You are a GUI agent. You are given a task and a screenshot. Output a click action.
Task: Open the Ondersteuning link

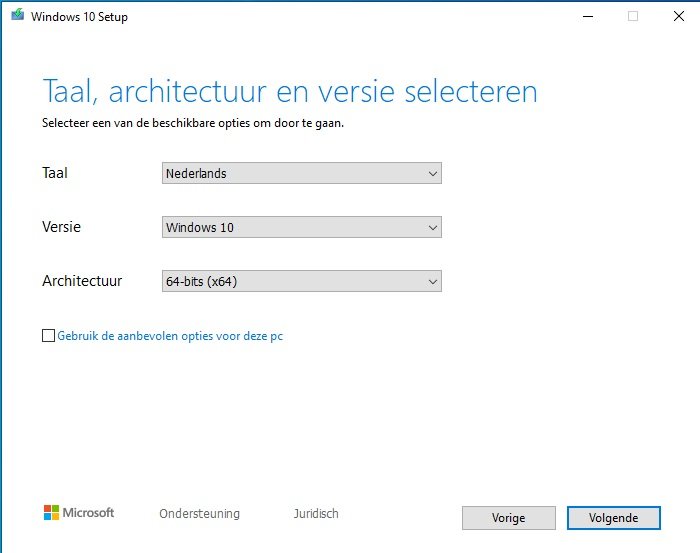click(200, 514)
